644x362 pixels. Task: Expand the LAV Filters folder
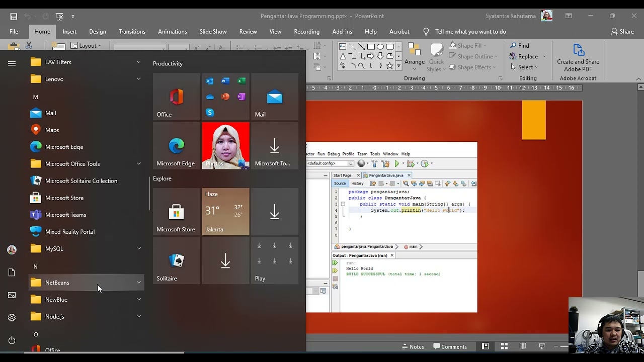click(x=139, y=62)
